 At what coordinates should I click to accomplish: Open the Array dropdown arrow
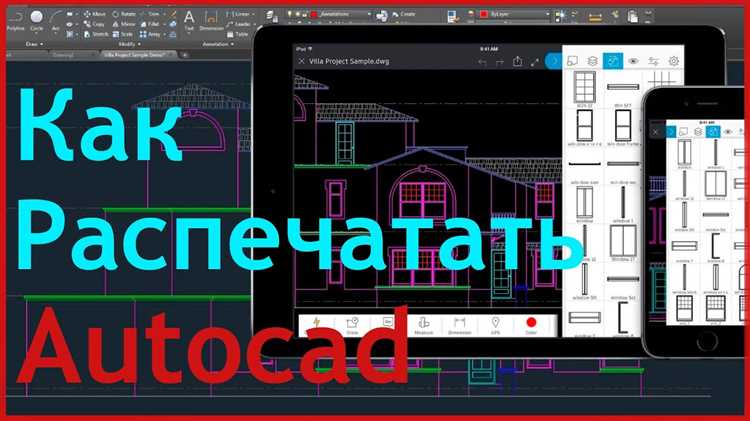[x=165, y=34]
